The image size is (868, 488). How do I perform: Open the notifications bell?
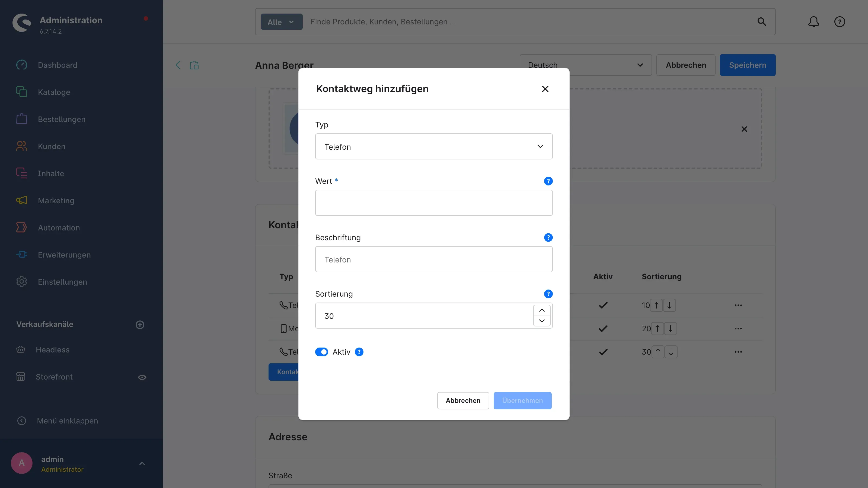coord(813,22)
